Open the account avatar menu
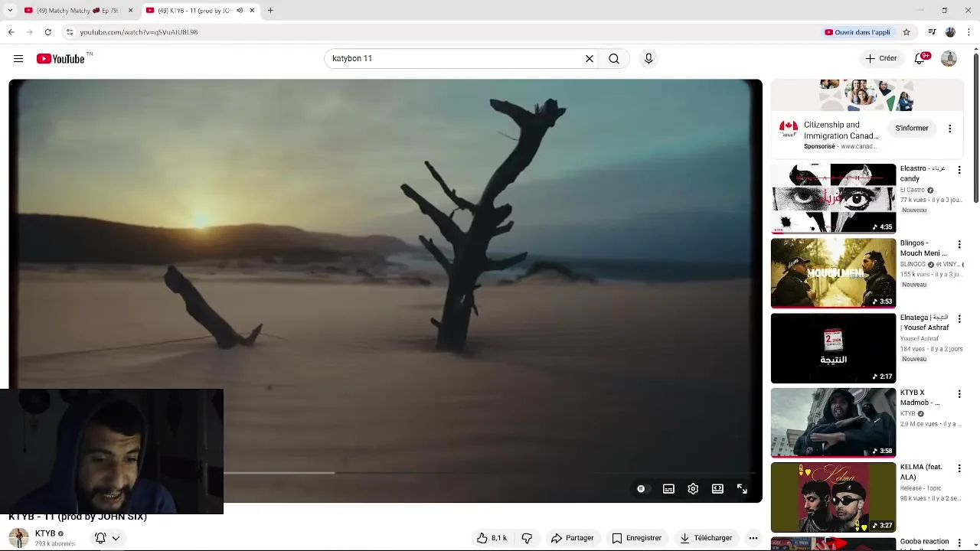980x551 pixels. [x=949, y=59]
